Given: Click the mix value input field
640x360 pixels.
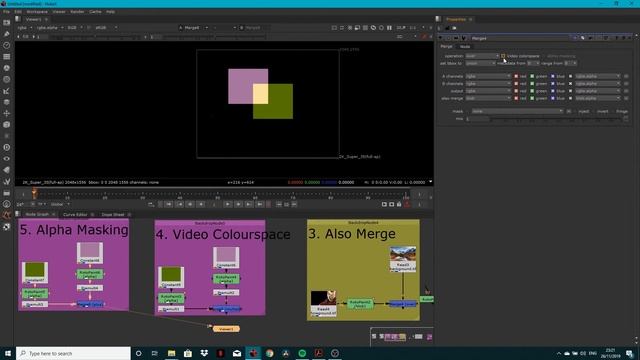Looking at the screenshot, I should click(477, 119).
